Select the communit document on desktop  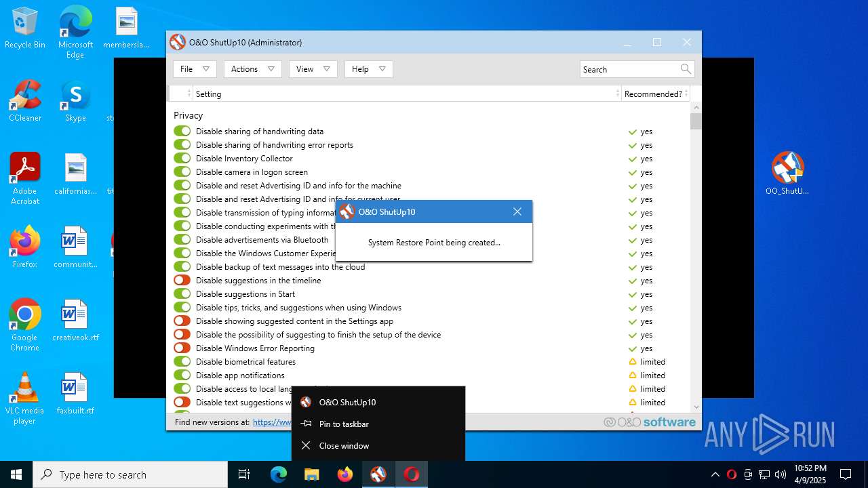[75, 247]
